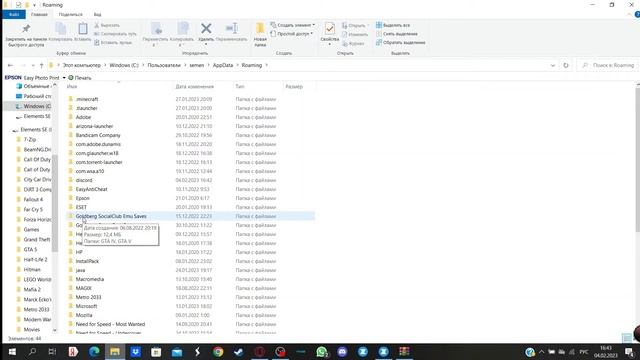Open the File tab
640x360 pixels.
[14, 14]
